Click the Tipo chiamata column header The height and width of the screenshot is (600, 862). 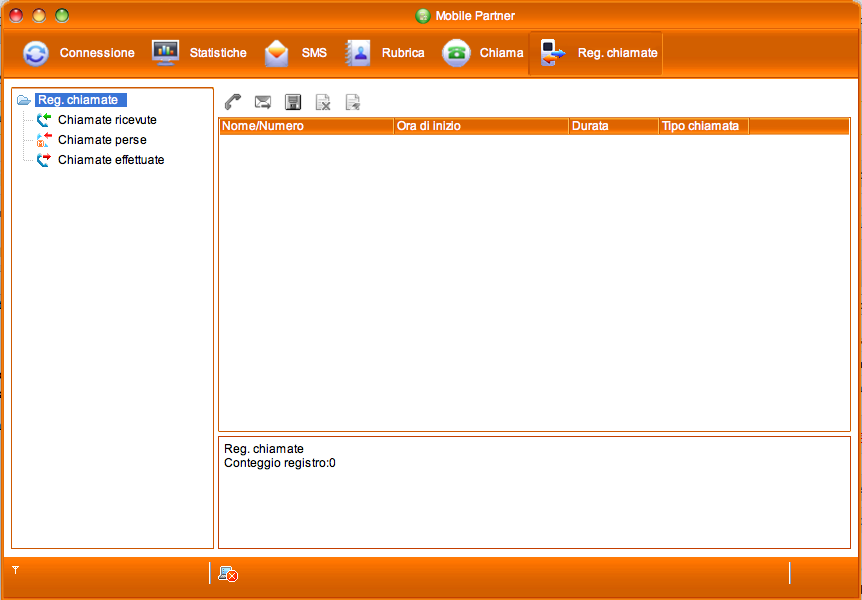tap(702, 126)
